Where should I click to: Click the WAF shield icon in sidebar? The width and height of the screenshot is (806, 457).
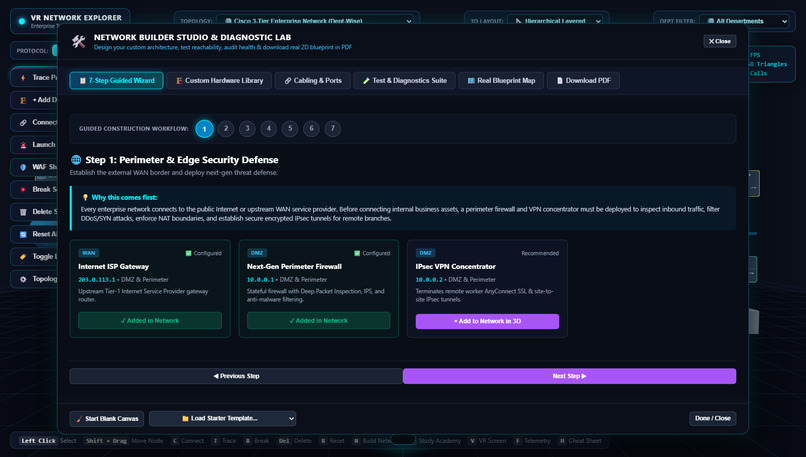coord(23,167)
